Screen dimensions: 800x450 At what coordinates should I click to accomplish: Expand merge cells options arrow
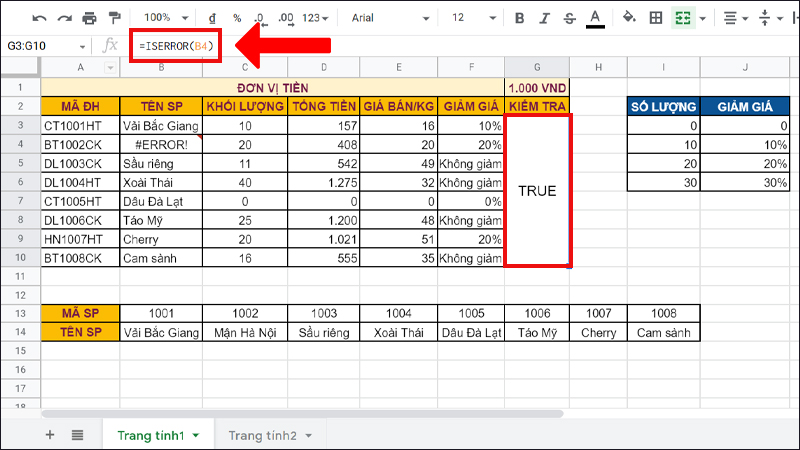703,19
